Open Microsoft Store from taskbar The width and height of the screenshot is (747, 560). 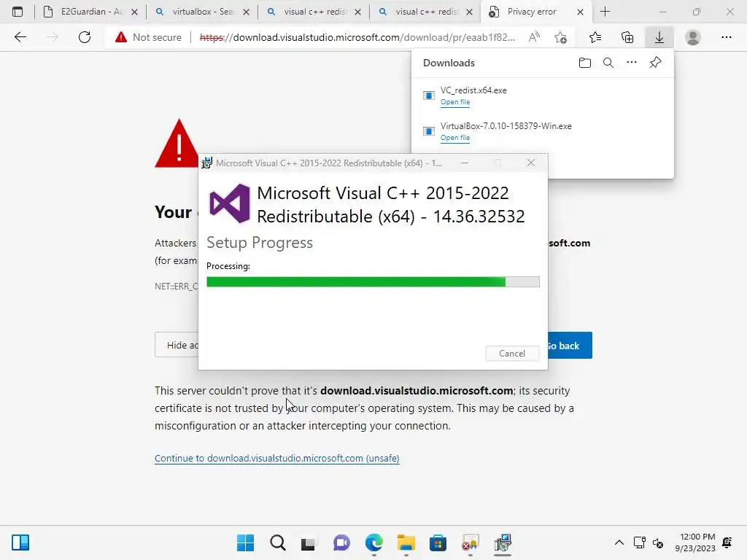(x=438, y=542)
